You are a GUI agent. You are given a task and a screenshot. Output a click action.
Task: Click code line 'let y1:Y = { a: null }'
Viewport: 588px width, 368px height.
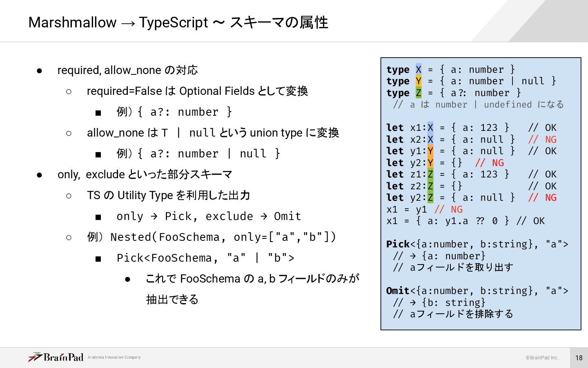point(451,151)
